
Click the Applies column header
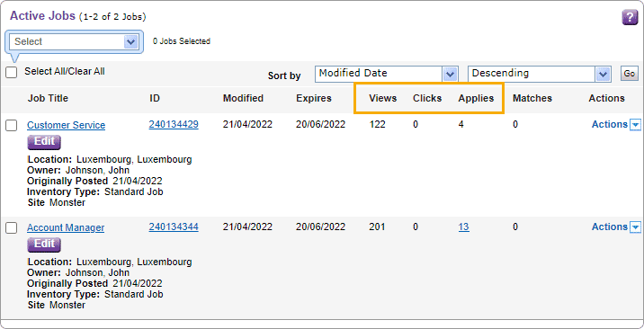pos(476,99)
